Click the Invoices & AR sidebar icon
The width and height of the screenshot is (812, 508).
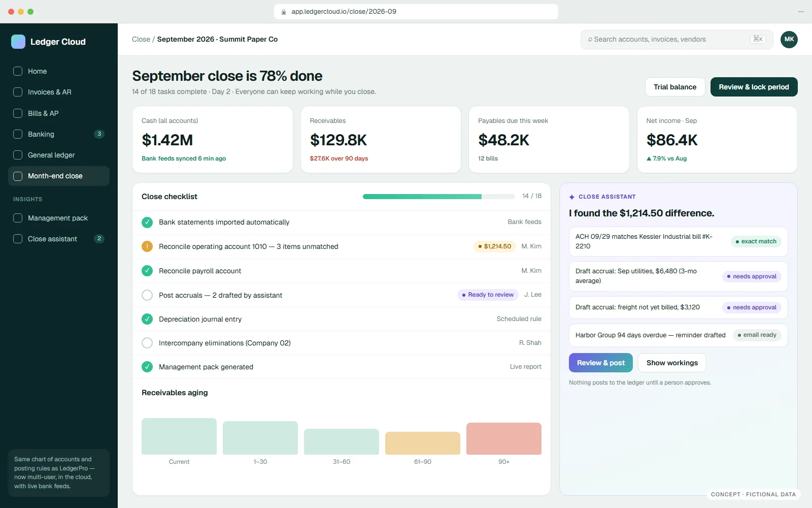[x=18, y=92]
